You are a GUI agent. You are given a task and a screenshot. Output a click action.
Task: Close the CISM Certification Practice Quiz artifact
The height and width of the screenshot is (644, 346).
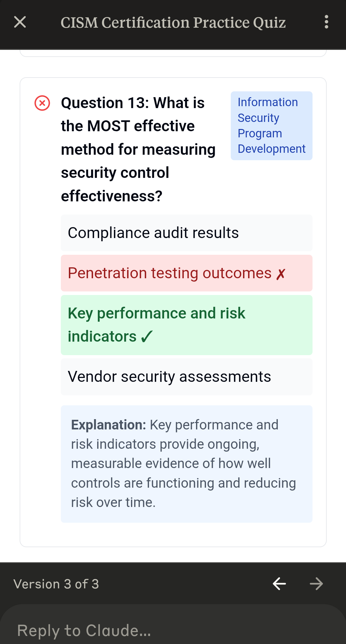tap(20, 23)
